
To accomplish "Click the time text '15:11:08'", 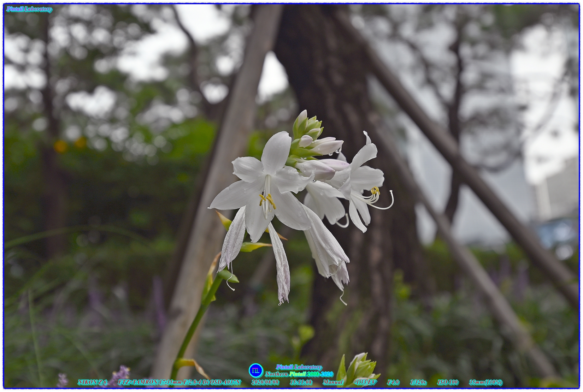I will click(x=301, y=382).
